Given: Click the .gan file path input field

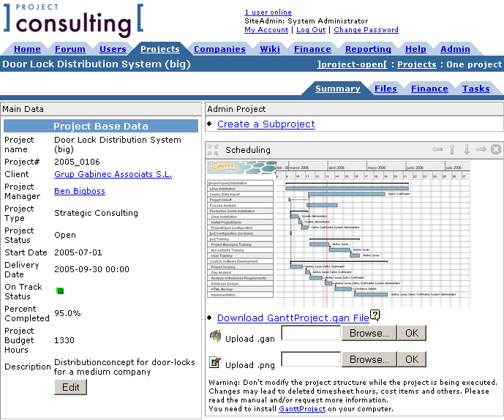Looking at the screenshot, I should coord(311,333).
